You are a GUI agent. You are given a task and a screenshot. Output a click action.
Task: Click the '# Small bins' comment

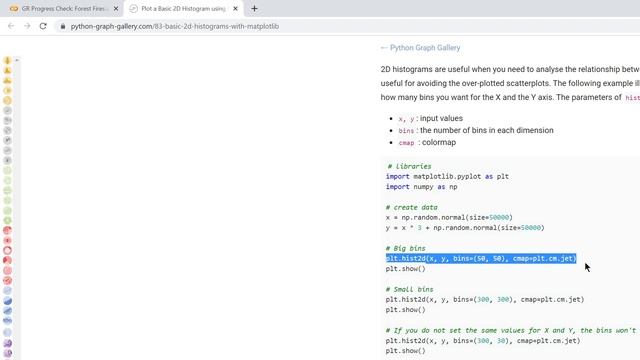[x=409, y=289]
